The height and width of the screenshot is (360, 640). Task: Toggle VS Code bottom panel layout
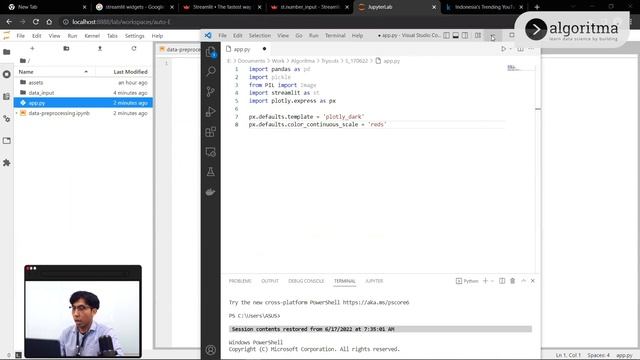[x=456, y=36]
